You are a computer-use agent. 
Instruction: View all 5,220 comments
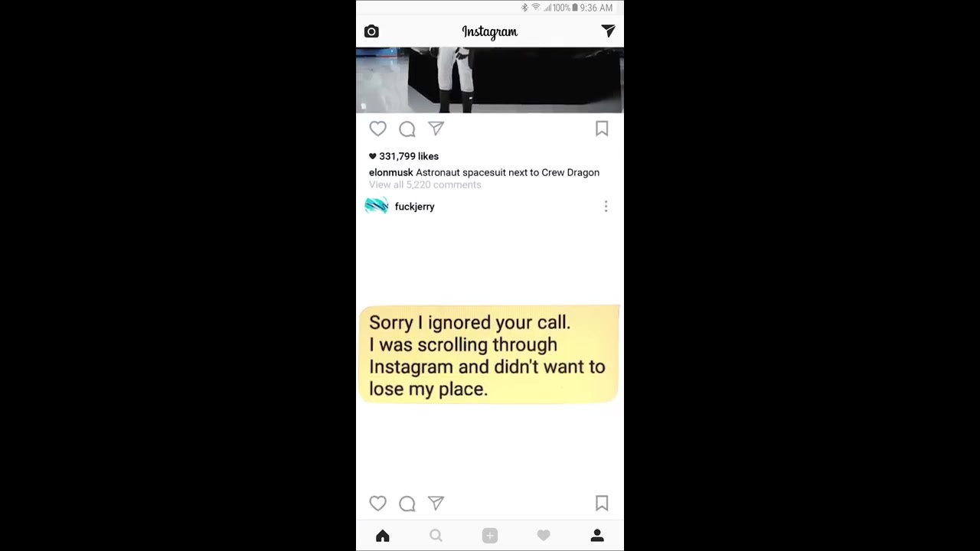[x=425, y=184]
